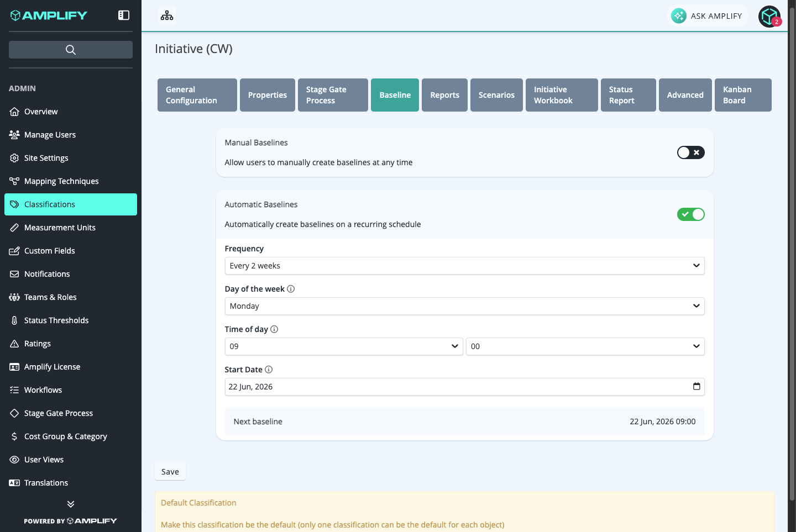This screenshot has width=796, height=532.
Task: Click the sidebar search box
Action: pos(71,50)
